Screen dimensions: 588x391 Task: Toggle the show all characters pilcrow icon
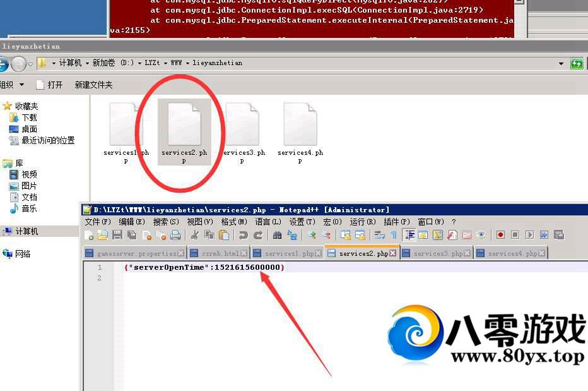pos(394,235)
